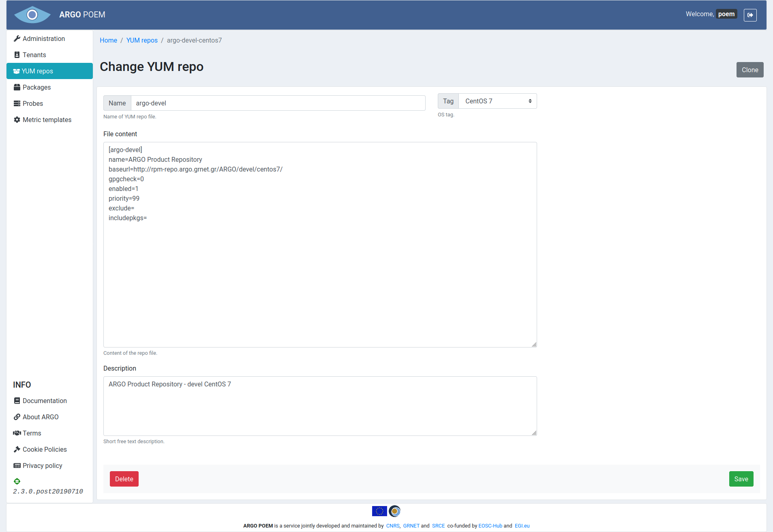The image size is (773, 532).
Task: Click the gpgcheck=0 line
Action: (126, 179)
